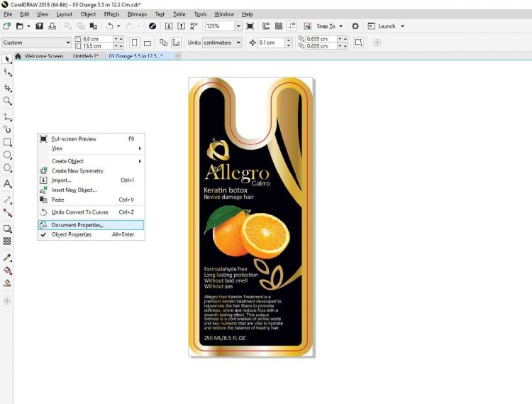Choose Object Properties in context menu
This screenshot has width=532, height=404.
coord(91,234)
